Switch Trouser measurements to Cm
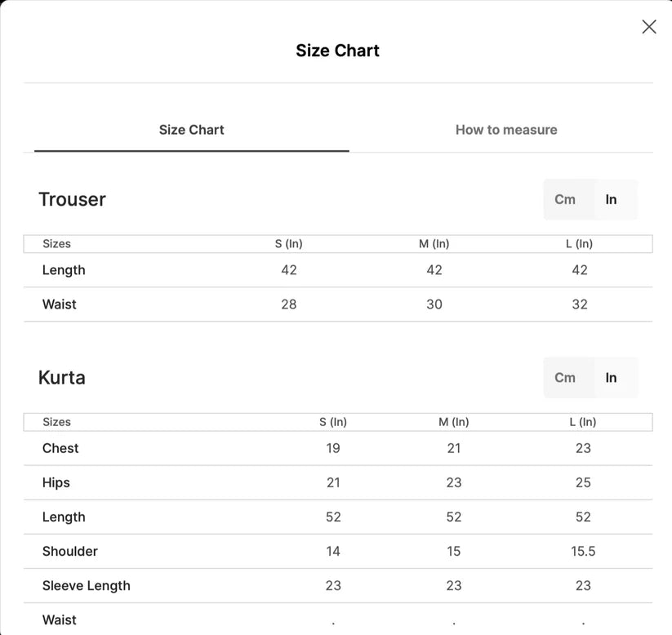Screen dimensions: 672x635 coord(565,199)
